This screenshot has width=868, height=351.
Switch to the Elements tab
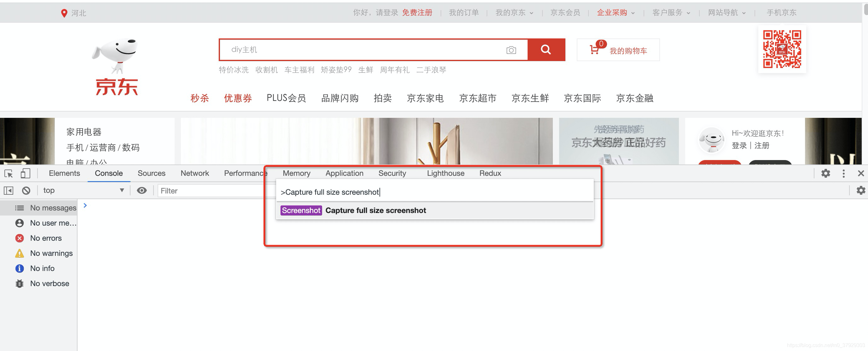tap(64, 174)
